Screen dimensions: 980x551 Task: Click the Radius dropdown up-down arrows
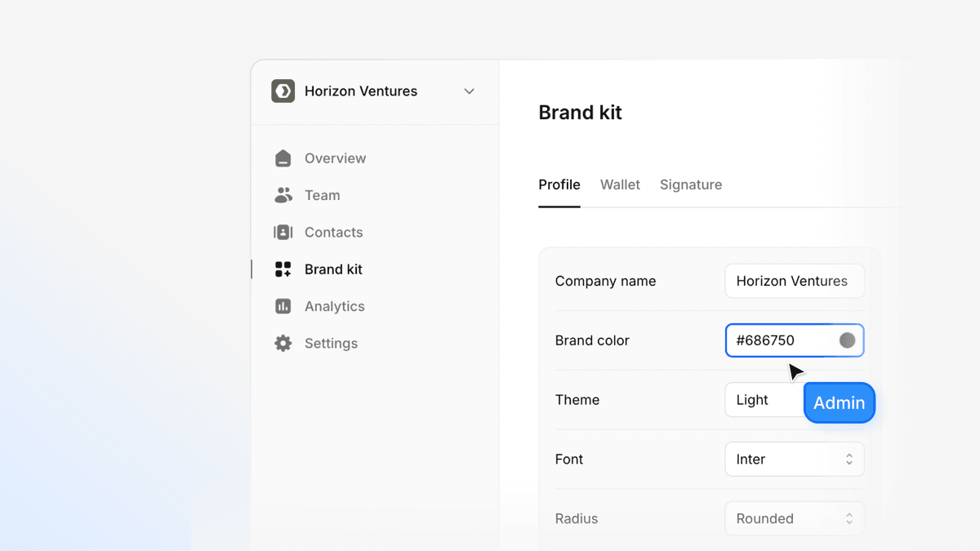[x=849, y=518]
